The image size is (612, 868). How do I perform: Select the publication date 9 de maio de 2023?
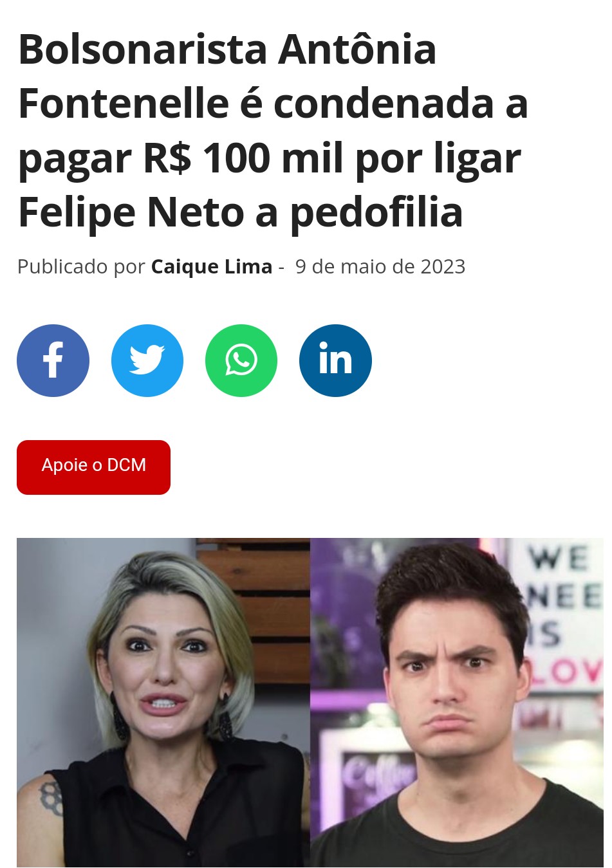(380, 266)
